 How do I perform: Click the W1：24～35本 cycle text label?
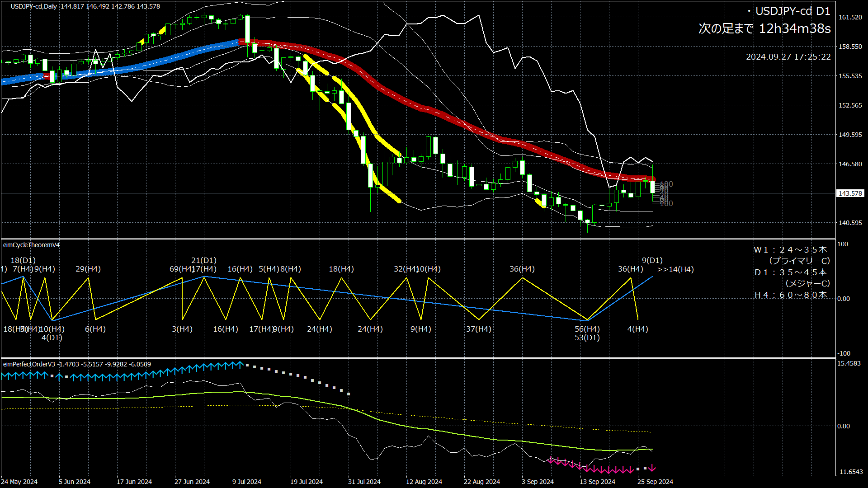790,249
